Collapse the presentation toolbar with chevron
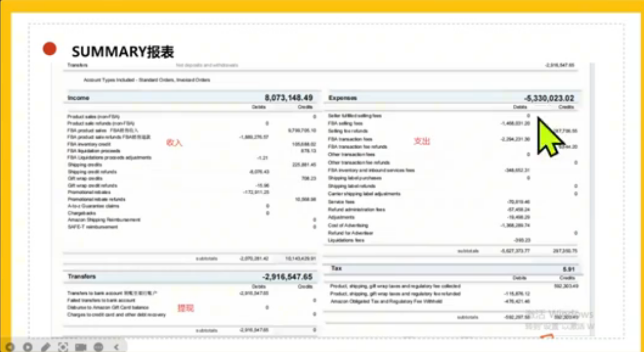Viewport: 644px width, 352px height. 116,347
